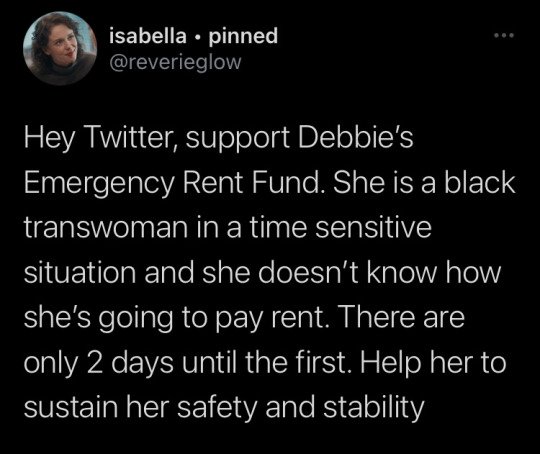Select the pinned label next to isabella
540x454 pixels.
click(x=243, y=36)
